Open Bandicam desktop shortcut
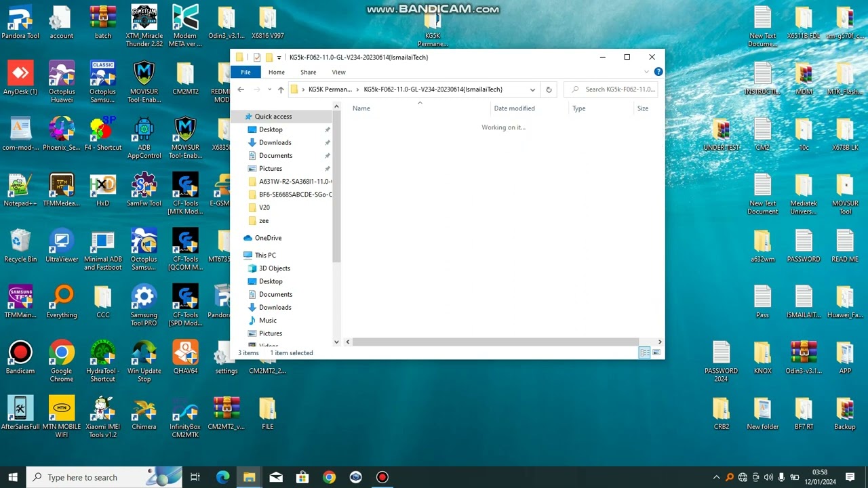Image resolution: width=868 pixels, height=488 pixels. coord(20,357)
